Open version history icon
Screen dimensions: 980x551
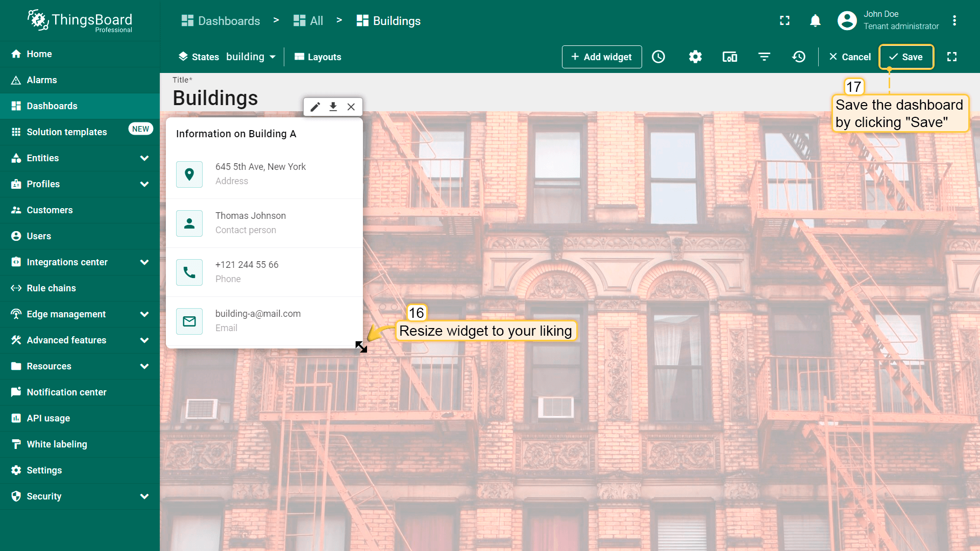click(799, 57)
